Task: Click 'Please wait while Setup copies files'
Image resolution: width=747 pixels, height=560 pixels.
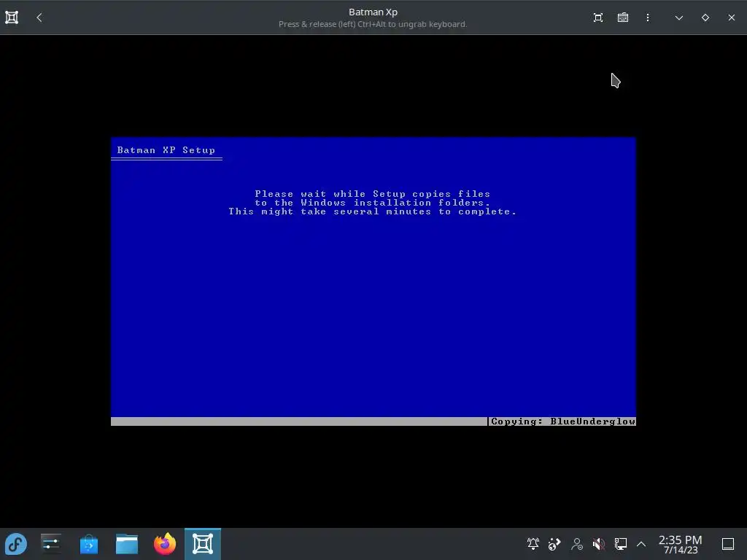Action: [x=373, y=194]
